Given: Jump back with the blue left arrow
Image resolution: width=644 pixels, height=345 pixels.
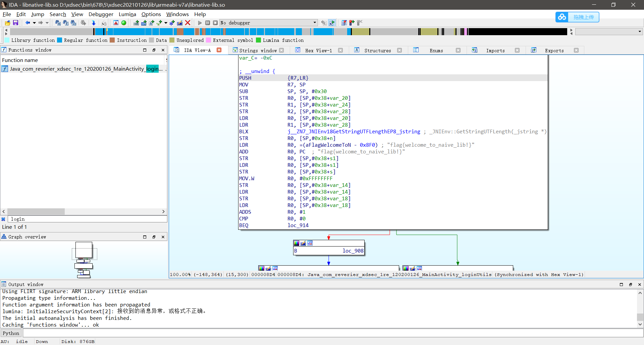Looking at the screenshot, I should [x=28, y=23].
